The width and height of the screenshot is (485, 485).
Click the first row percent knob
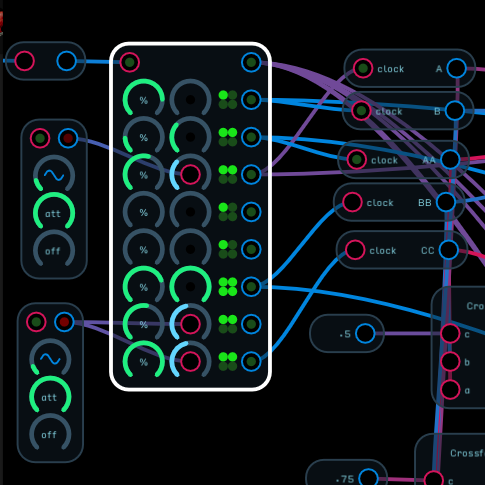click(143, 99)
